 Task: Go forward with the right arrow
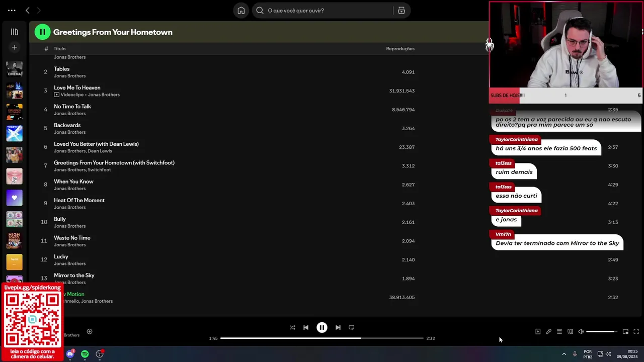click(39, 10)
